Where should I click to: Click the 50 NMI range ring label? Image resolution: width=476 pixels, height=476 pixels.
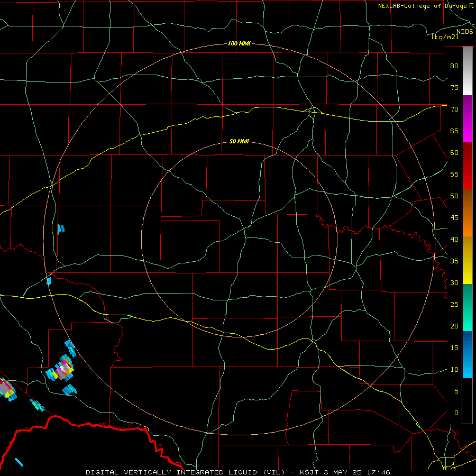pos(239,141)
